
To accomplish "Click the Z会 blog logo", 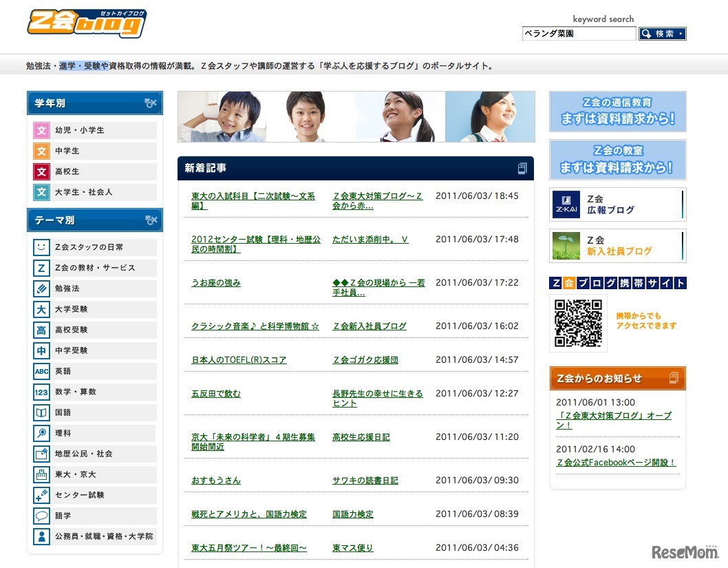I will [87, 23].
